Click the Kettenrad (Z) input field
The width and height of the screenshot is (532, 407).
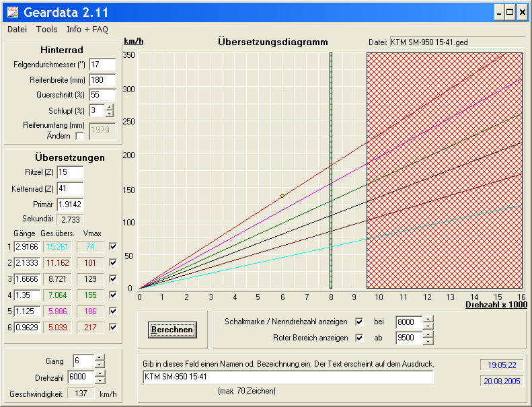pyautogui.click(x=70, y=189)
